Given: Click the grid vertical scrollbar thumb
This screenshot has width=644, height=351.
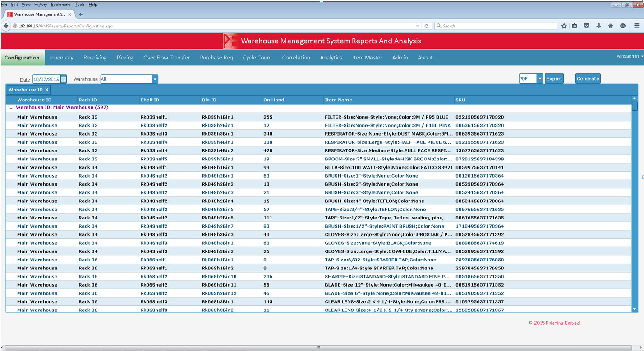Looking at the screenshot, I should [x=635, y=107].
